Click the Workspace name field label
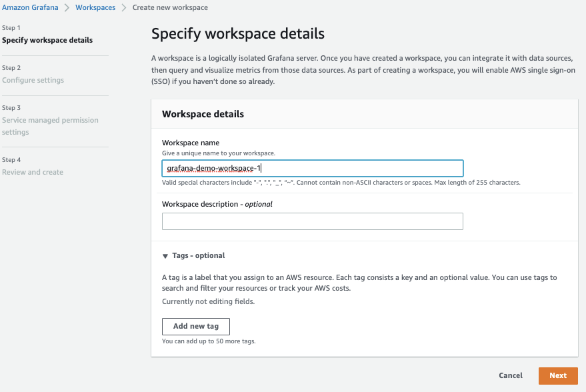The height and width of the screenshot is (392, 586). (x=191, y=143)
